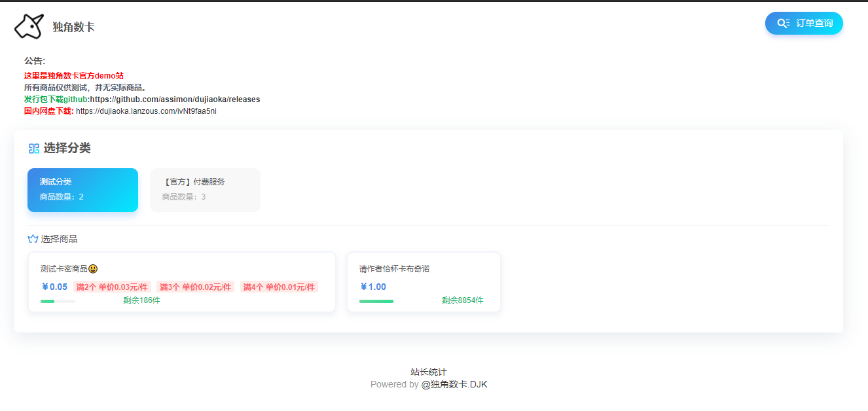Click the grid icon beside 选择分类
The image size is (868, 411).
tap(33, 148)
